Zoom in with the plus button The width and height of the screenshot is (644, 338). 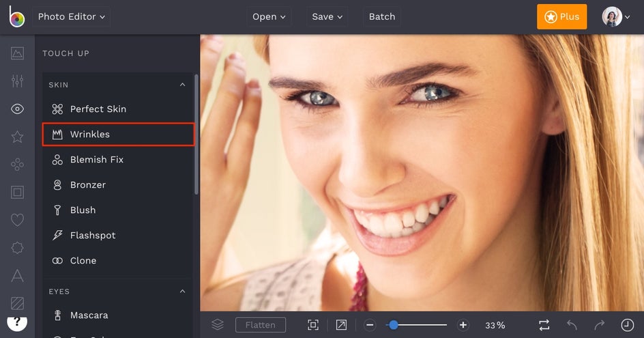click(463, 325)
